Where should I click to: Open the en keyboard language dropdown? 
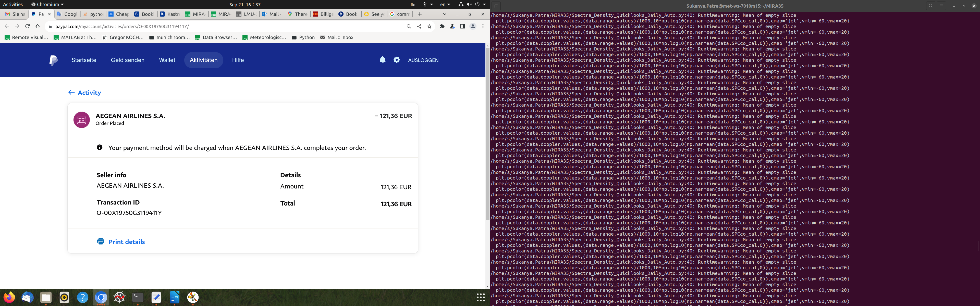(445, 5)
